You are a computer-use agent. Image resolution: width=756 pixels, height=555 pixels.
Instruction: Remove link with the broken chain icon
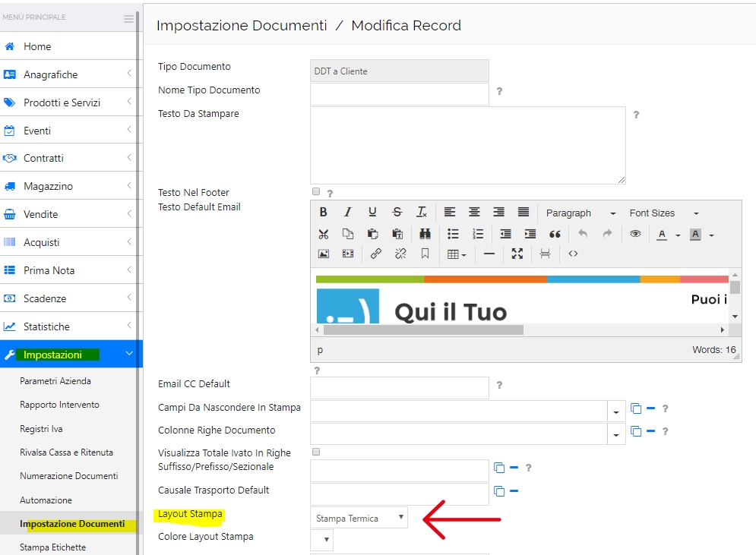pyautogui.click(x=400, y=254)
